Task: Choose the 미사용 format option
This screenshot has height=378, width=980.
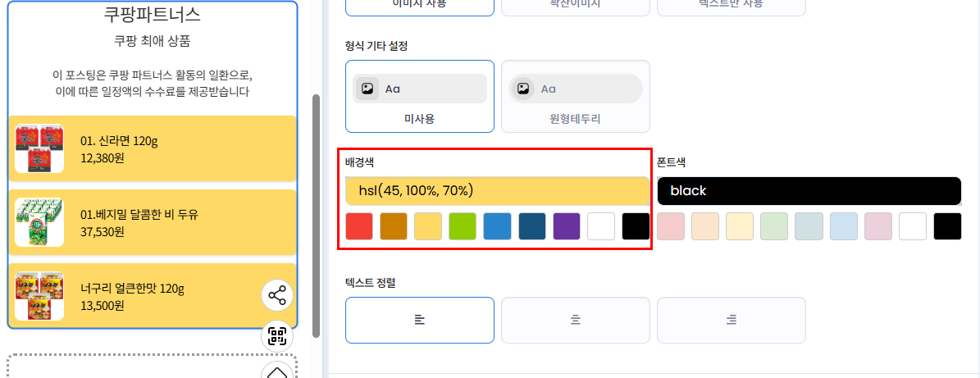Action: [x=419, y=96]
